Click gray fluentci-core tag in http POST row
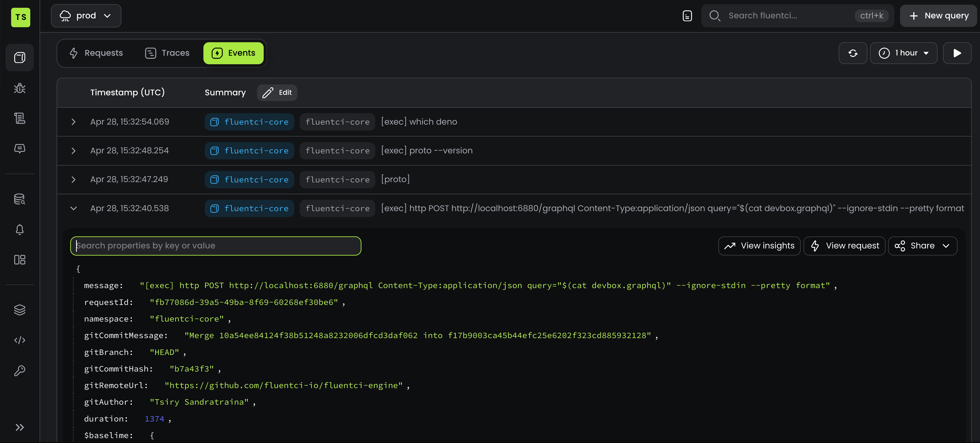Screen dimensions: 980x443 tap(337, 208)
